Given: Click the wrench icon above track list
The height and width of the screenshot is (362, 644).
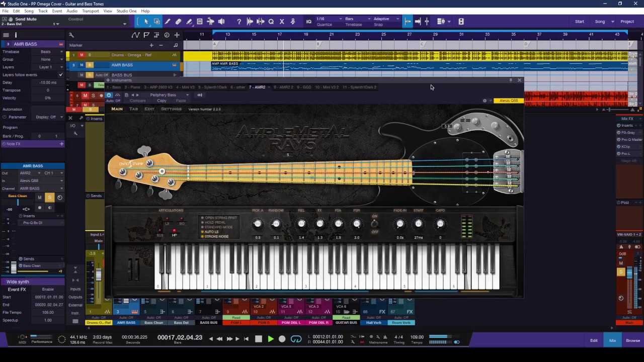Looking at the screenshot, I should 71,35.
